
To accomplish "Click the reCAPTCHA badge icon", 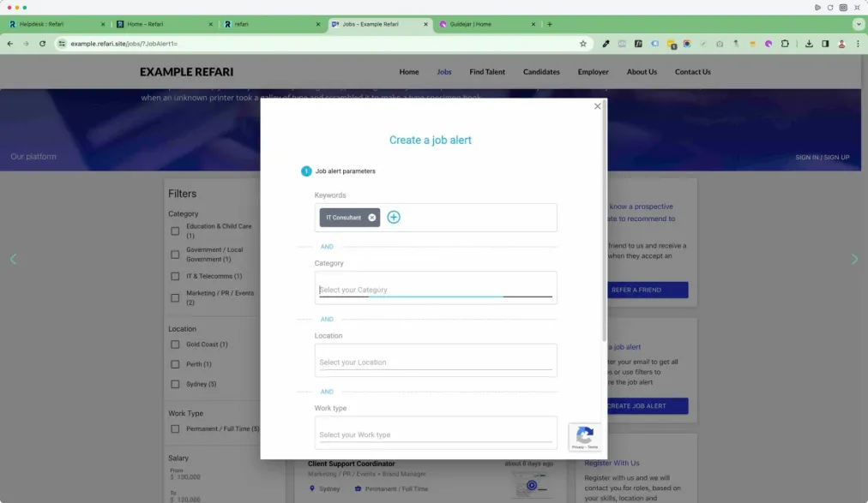I will [585, 437].
